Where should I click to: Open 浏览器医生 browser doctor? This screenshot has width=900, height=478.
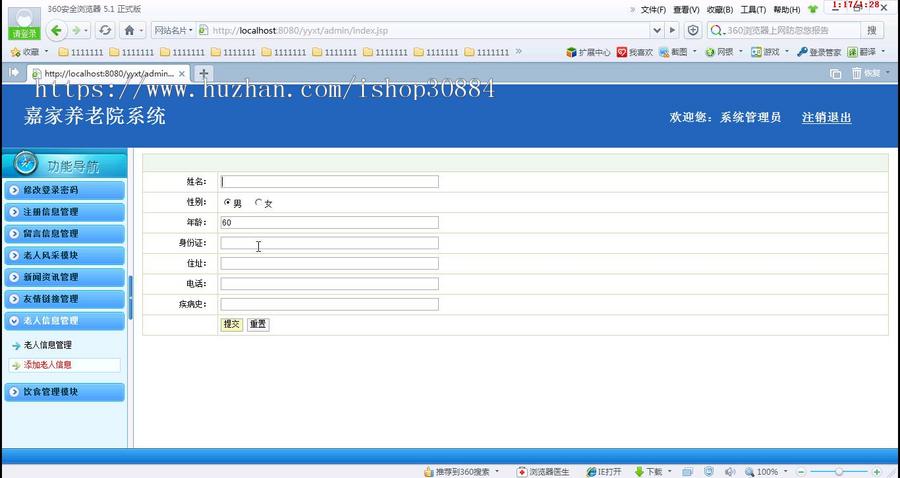coord(543,472)
